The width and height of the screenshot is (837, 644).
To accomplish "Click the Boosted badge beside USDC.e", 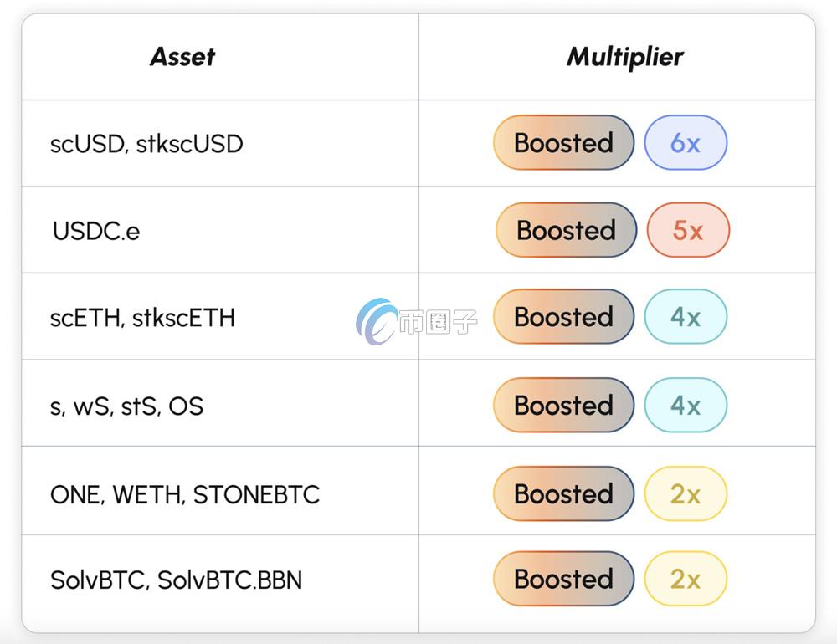I will coord(567,230).
